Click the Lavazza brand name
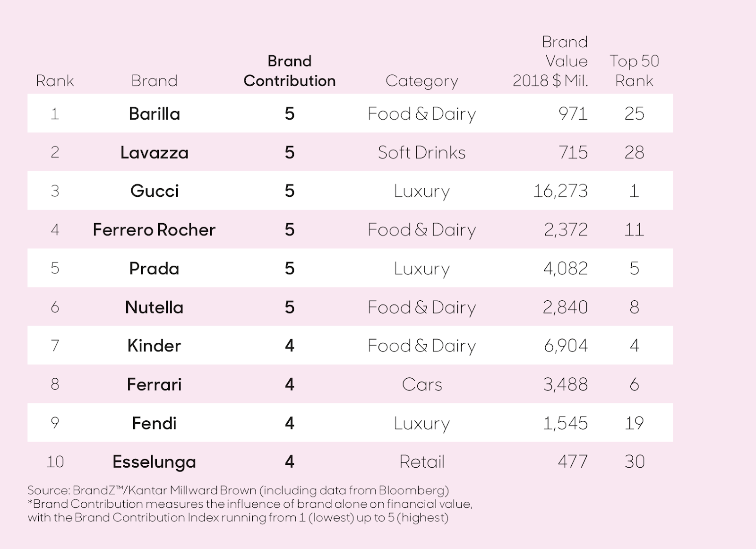756x549 pixels. pyautogui.click(x=155, y=153)
